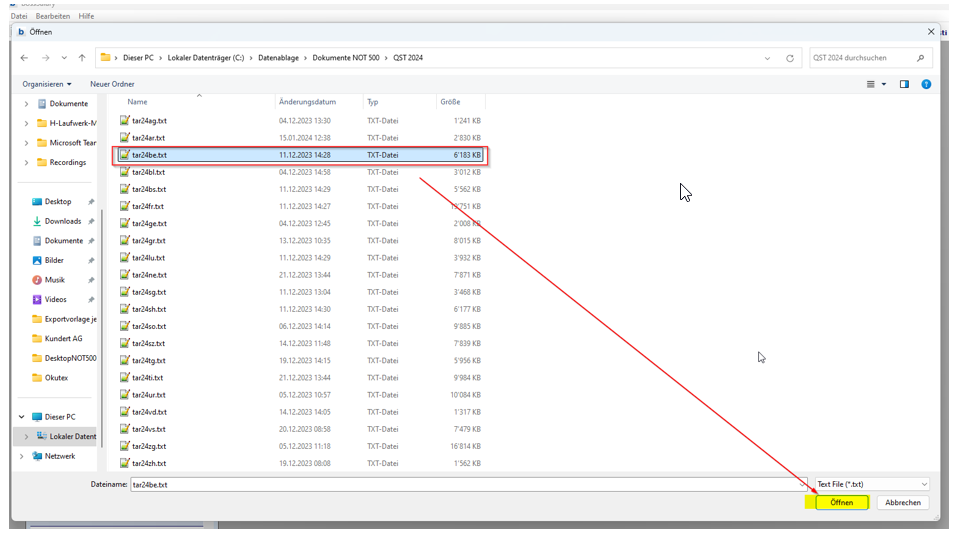The image size is (966, 535).
Task: Open the Bearbeiten menu
Action: [x=52, y=17]
